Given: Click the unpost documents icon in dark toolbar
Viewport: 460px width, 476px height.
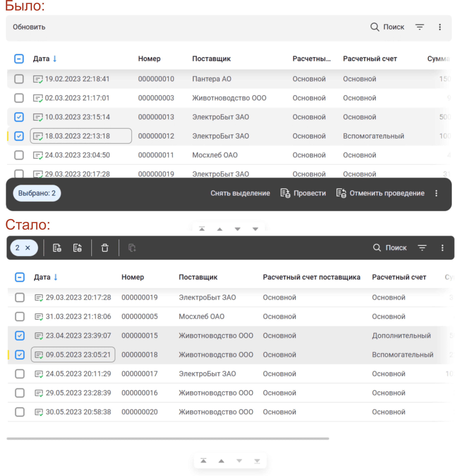Looking at the screenshot, I should 77,248.
